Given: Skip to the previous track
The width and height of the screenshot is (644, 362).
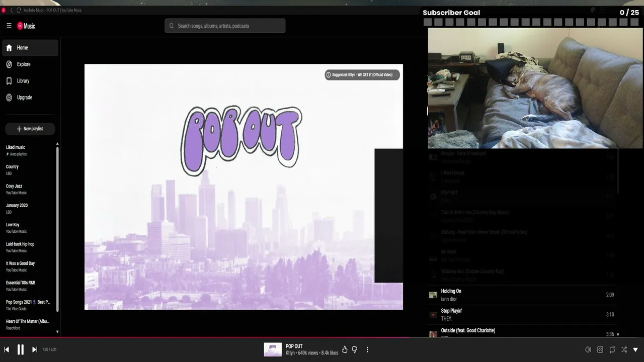Looking at the screenshot, I should [7, 349].
